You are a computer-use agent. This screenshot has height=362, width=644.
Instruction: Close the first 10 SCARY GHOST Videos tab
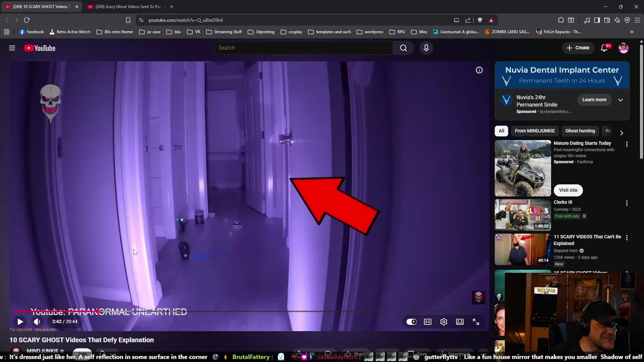[76, 7]
